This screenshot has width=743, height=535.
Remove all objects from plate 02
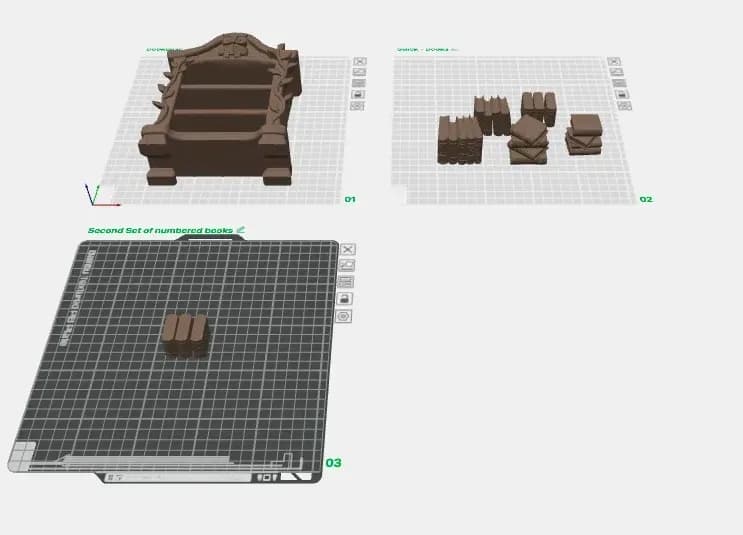coord(614,61)
